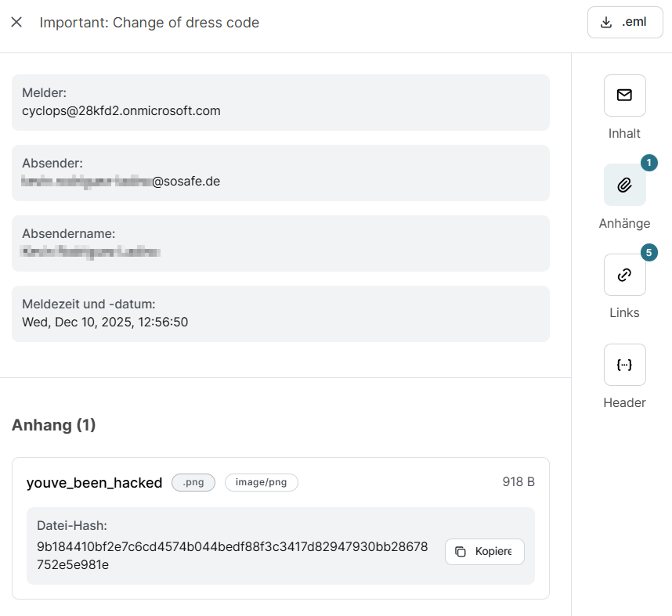
Task: Click the email subject title text
Action: (149, 23)
